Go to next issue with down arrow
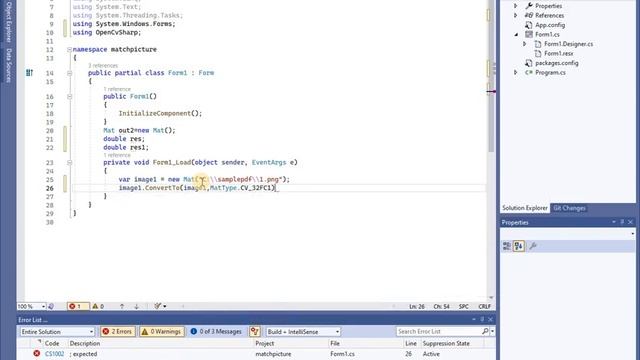 pyautogui.click(x=136, y=306)
